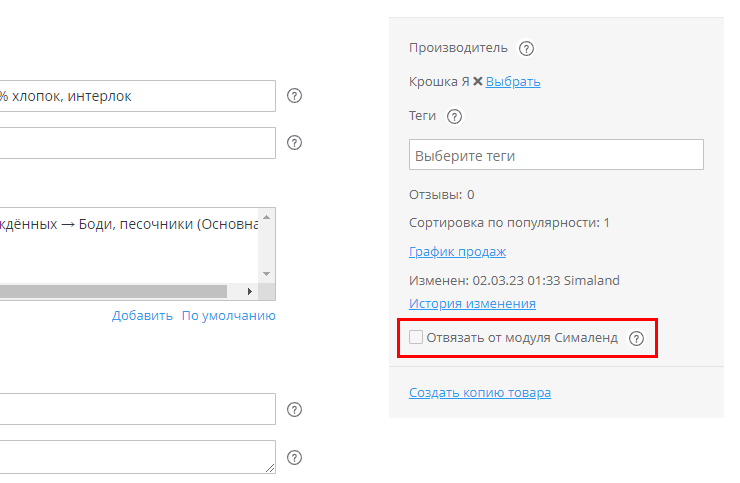Click help icon beside field below Добавить link
Image resolution: width=740 pixels, height=483 pixels.
pyautogui.click(x=294, y=409)
